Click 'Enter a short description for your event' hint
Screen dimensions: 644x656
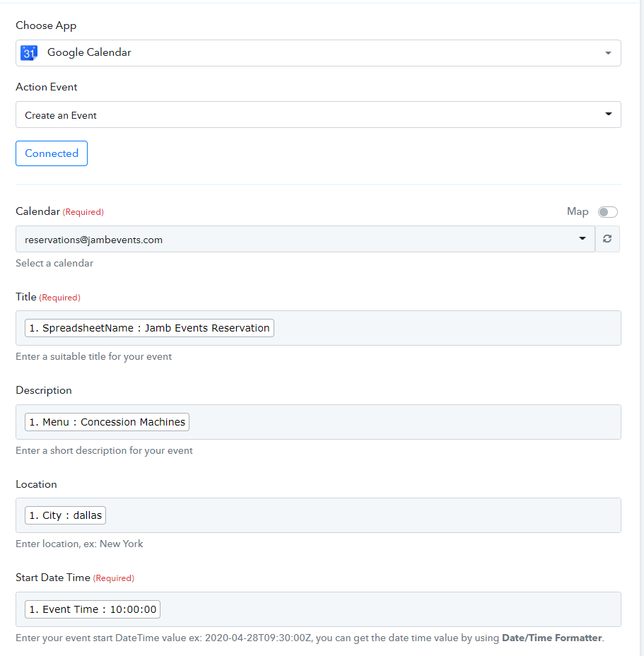click(x=104, y=450)
